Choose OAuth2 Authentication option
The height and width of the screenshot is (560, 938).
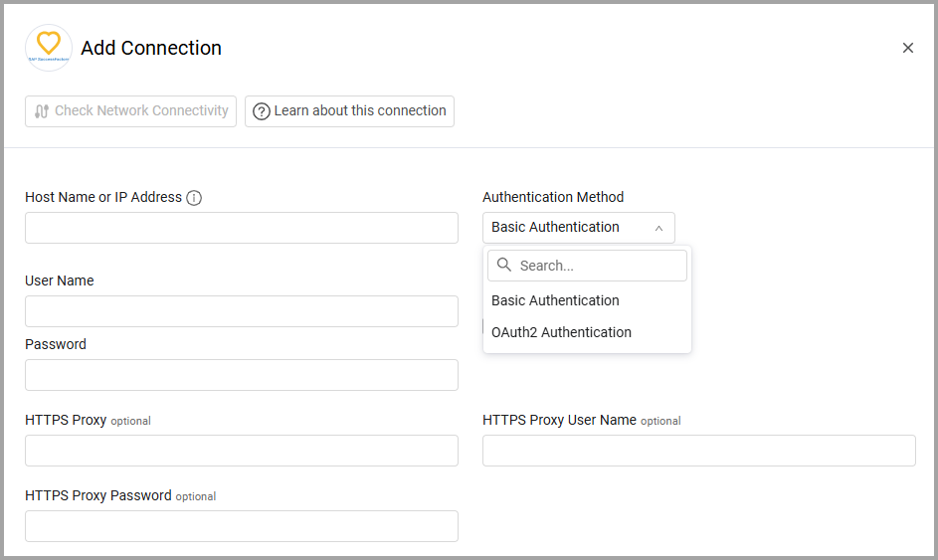[561, 332]
